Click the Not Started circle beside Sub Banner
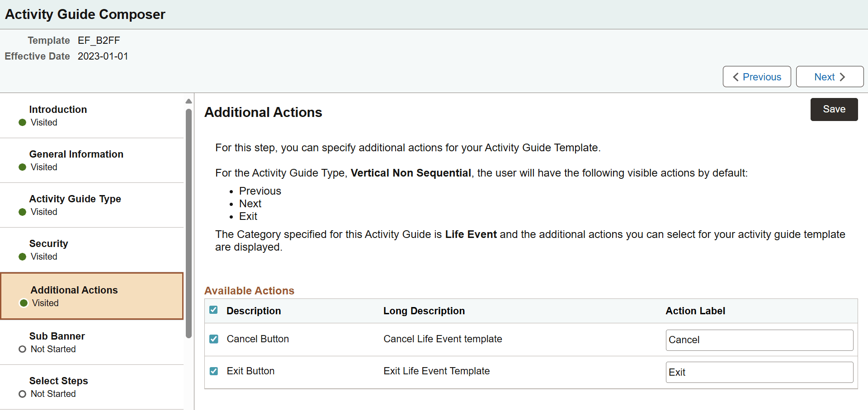This screenshot has height=410, width=868. click(23, 349)
